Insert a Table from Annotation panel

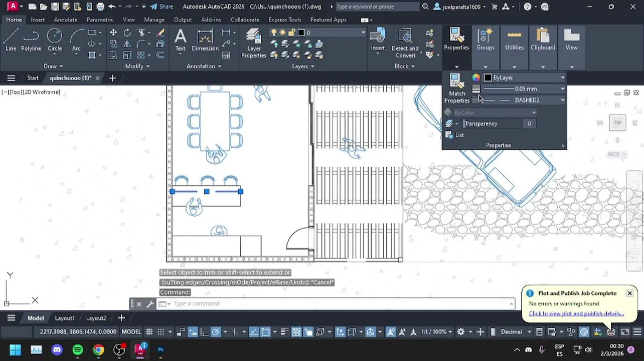click(x=226, y=55)
